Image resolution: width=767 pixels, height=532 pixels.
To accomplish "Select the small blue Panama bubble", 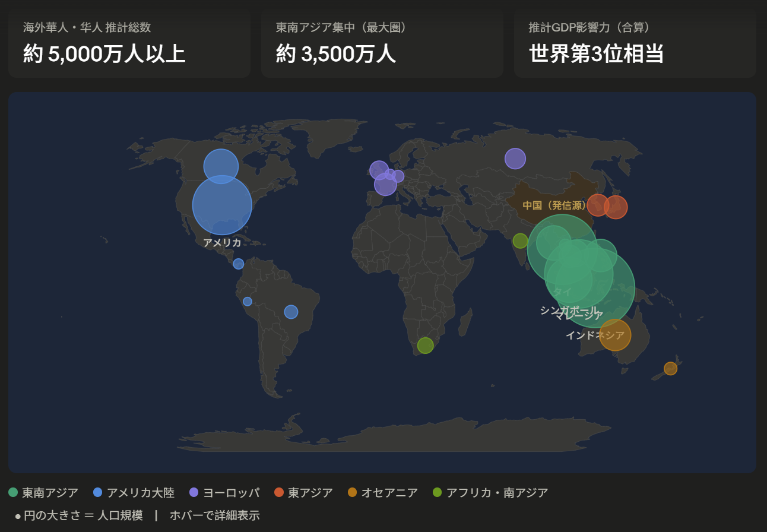I will click(239, 264).
